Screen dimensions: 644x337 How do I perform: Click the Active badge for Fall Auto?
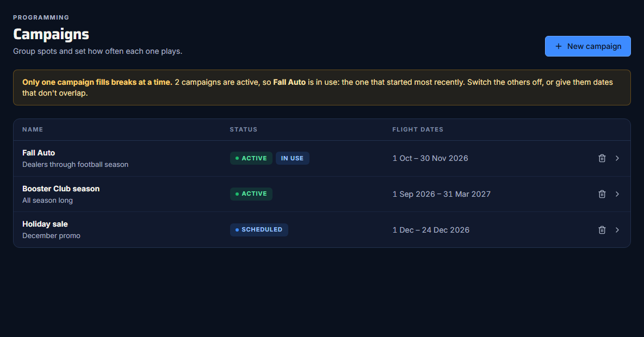251,158
